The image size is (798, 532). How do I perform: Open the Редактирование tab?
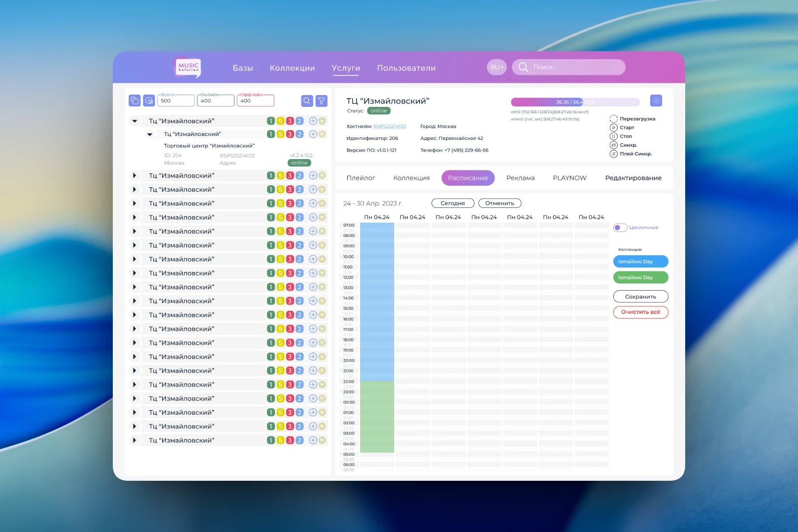[x=633, y=178]
